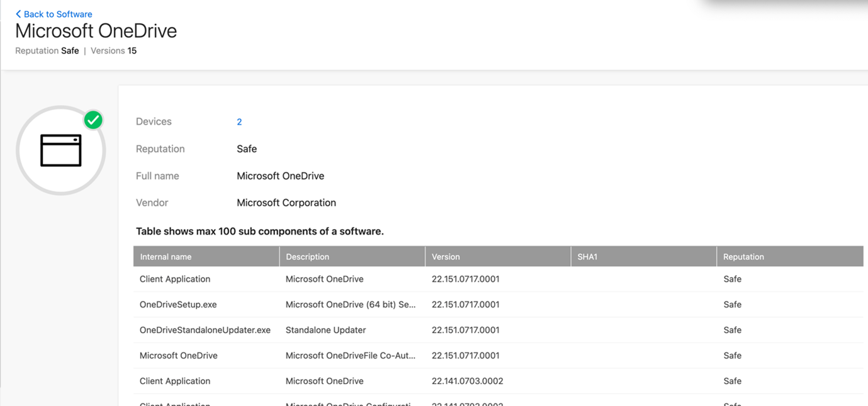Click the max 100 sub components note
This screenshot has width=868, height=406.
[260, 231]
